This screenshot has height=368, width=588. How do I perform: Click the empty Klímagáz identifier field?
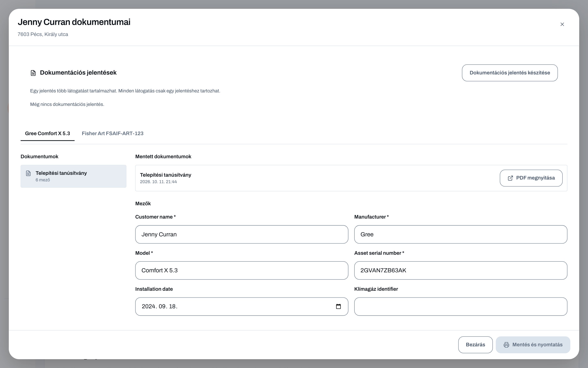460,306
